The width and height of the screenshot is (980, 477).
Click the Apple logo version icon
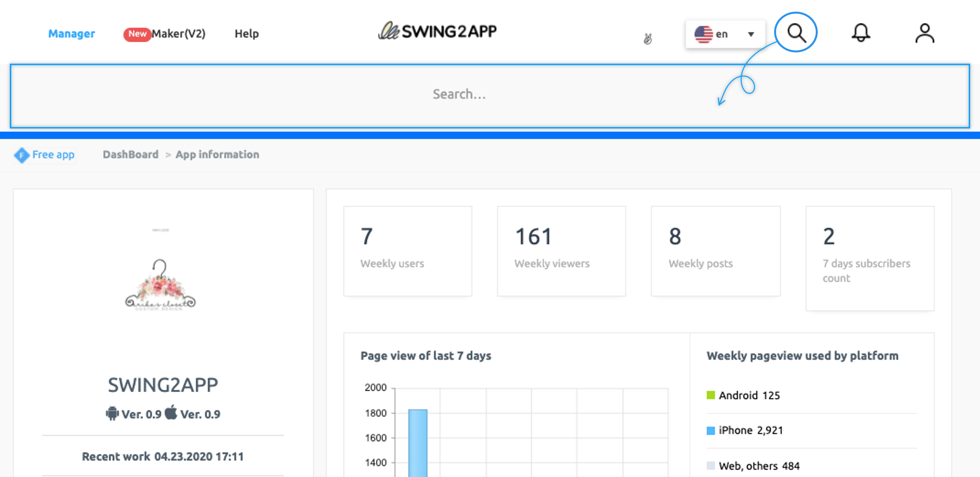171,413
